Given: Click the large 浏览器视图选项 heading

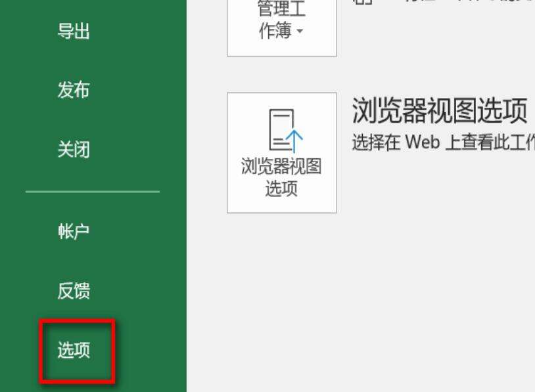Looking at the screenshot, I should point(440,110).
